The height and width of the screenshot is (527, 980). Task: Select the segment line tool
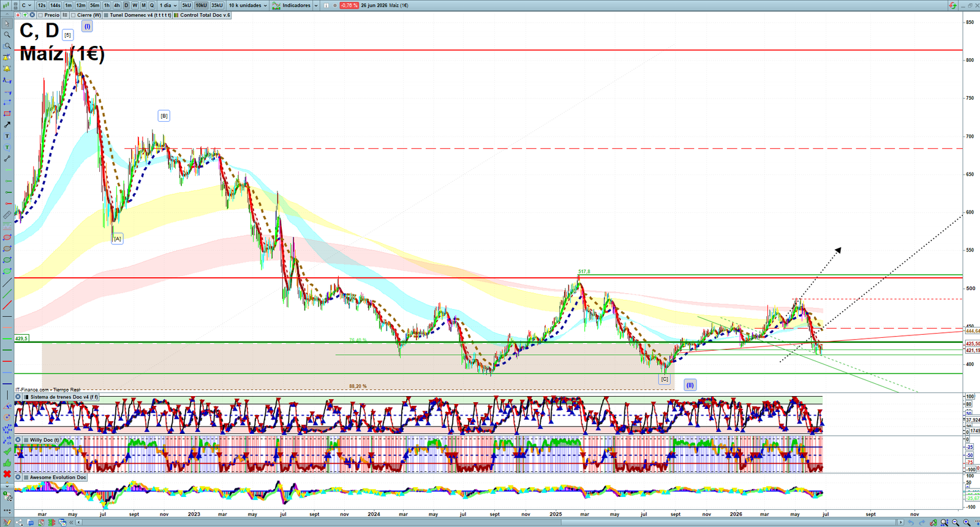(7, 159)
